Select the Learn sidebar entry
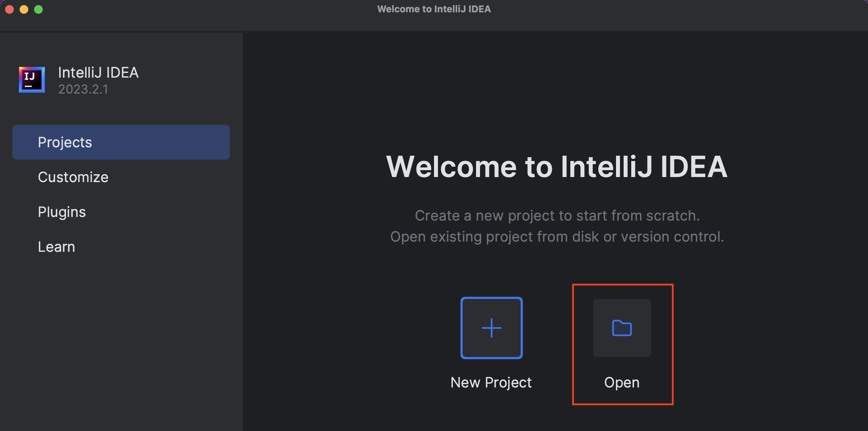 (x=57, y=246)
